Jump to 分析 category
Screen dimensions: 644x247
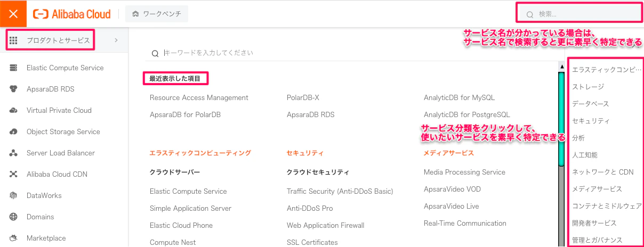point(578,138)
